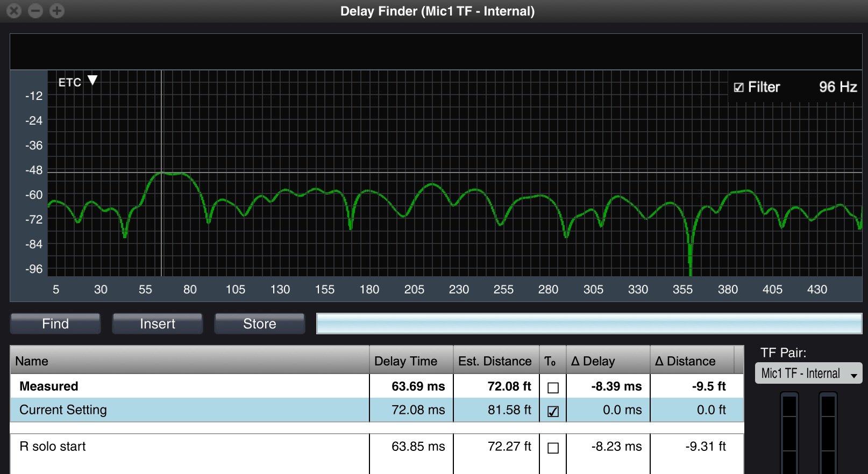Toggle the Filter checkbox

point(739,87)
